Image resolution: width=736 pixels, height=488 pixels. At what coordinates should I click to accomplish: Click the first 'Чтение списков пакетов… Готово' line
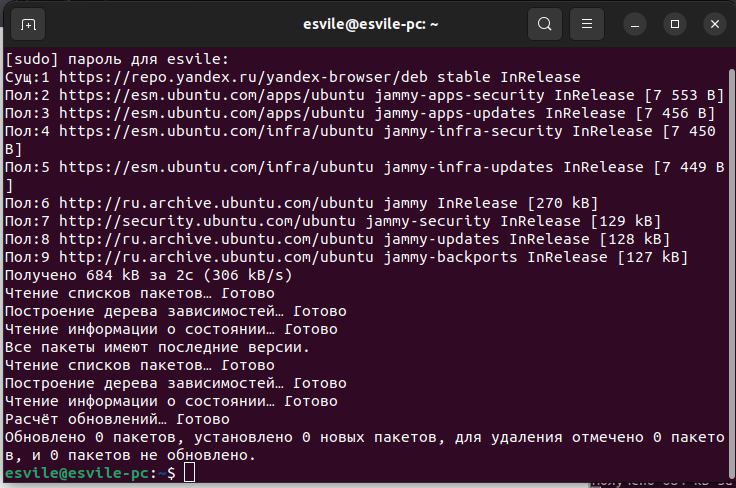[140, 293]
